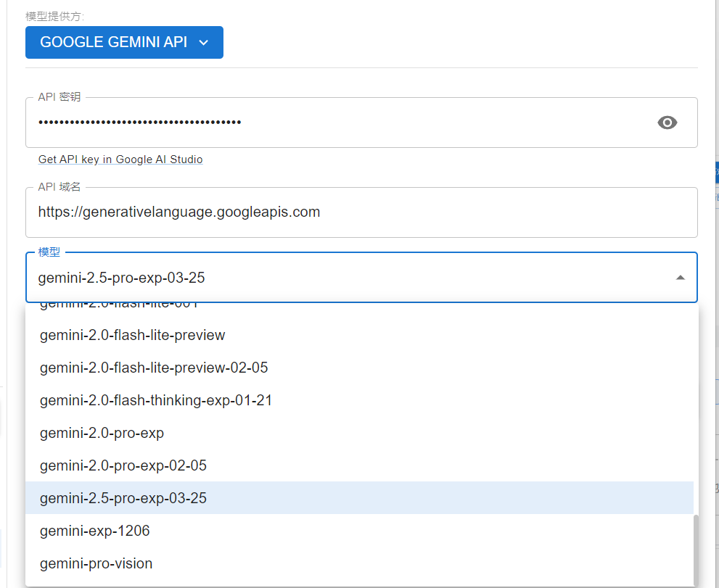Screen dimensions: 719x588
Task: Collapse the model dropdown arrow
Action: (x=681, y=278)
